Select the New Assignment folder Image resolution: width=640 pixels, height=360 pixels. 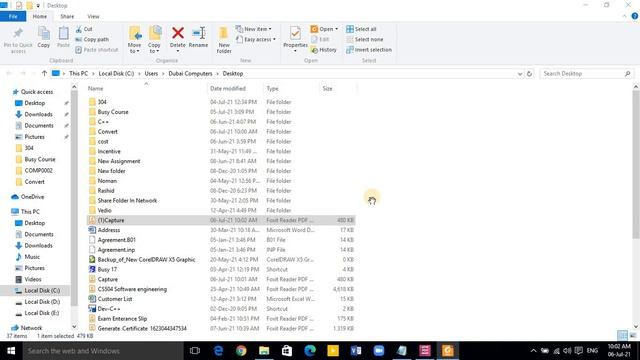pos(220,161)
